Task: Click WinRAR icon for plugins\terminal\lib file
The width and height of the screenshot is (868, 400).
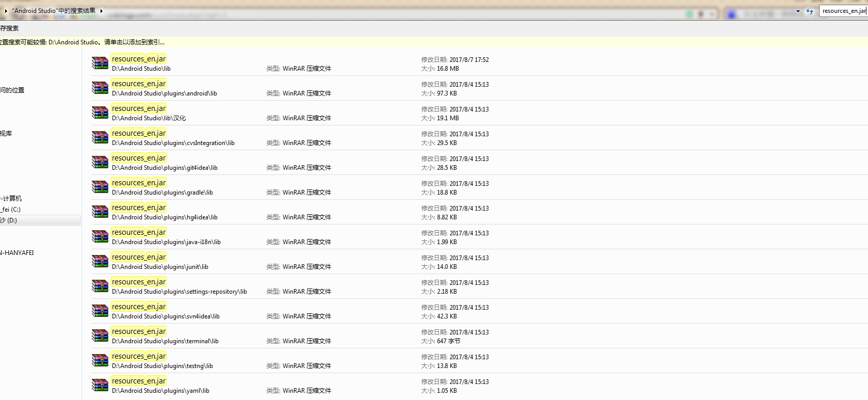Action: 100,335
